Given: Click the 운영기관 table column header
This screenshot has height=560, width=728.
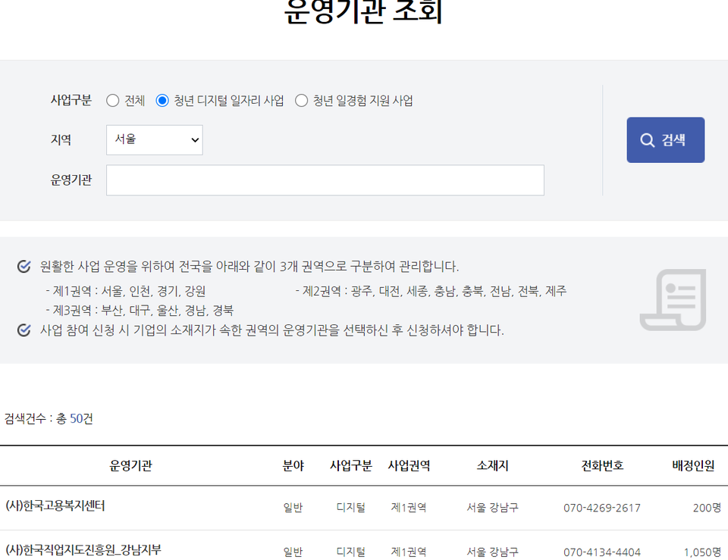Looking at the screenshot, I should (130, 465).
